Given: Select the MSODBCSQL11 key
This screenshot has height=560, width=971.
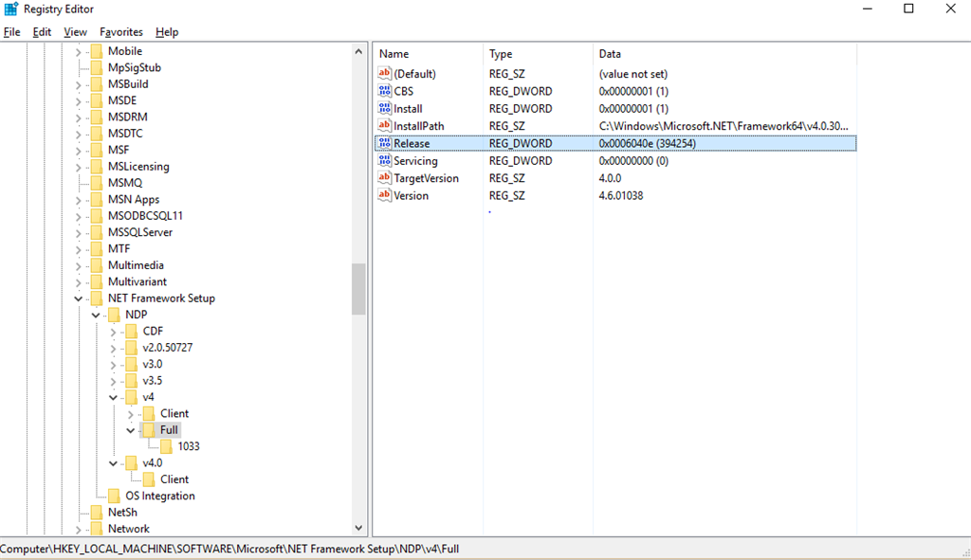Looking at the screenshot, I should 145,216.
